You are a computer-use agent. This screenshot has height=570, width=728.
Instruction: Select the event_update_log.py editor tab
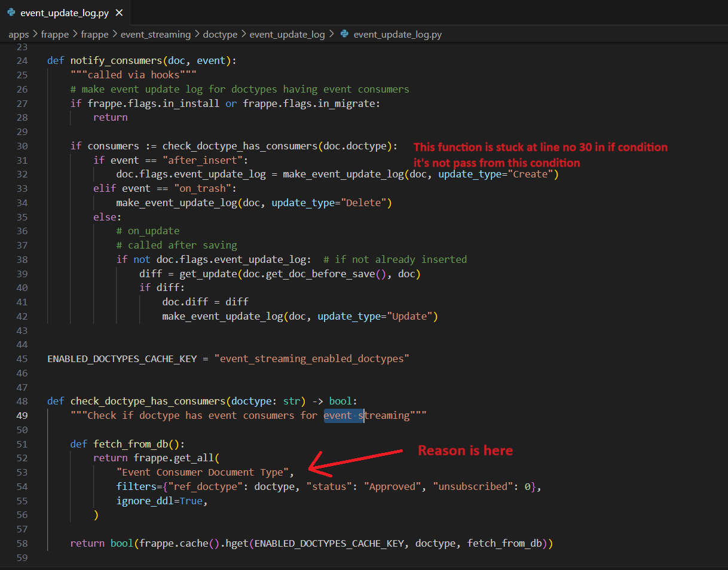(x=65, y=12)
